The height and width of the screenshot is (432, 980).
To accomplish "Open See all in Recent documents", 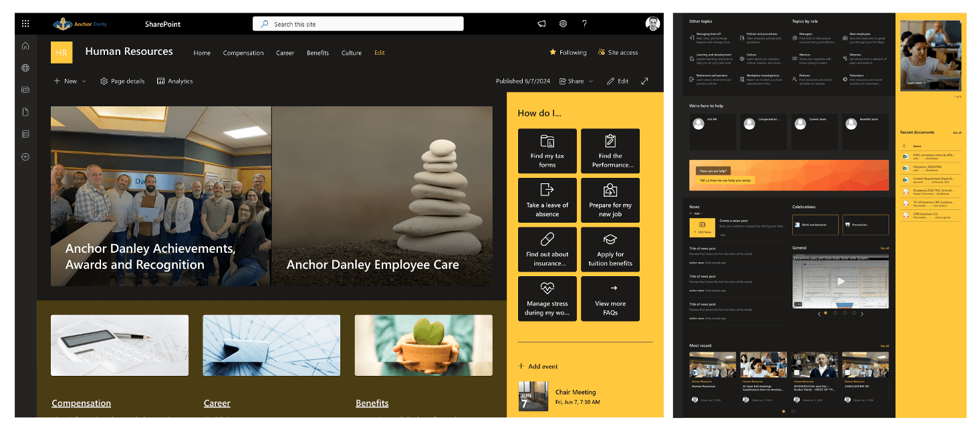I will coord(957,132).
